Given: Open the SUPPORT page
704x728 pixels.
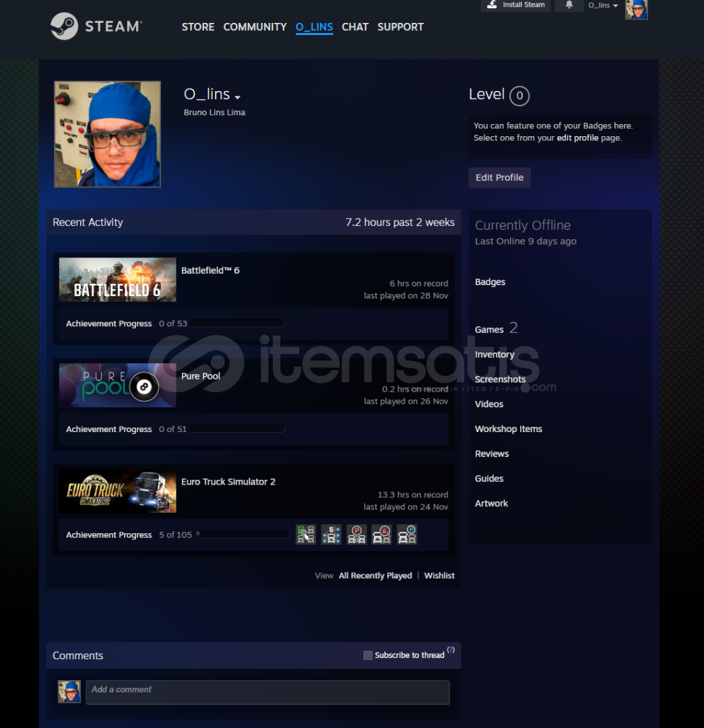Looking at the screenshot, I should pos(400,27).
